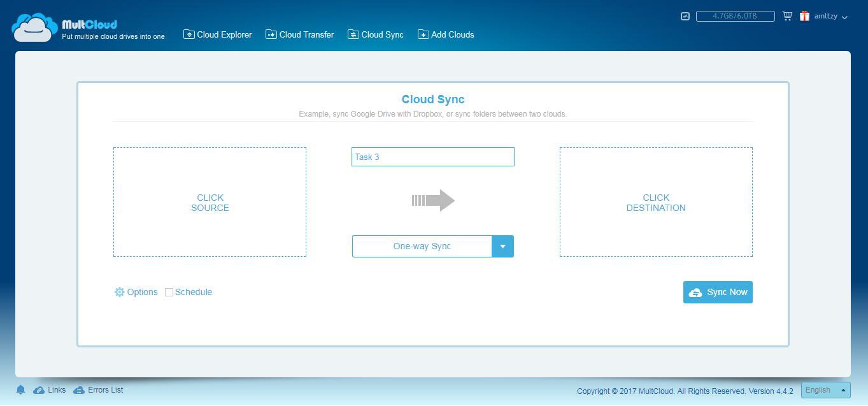868x406 pixels.
Task: Click the CLICK SOURCE selection box
Action: pyautogui.click(x=210, y=202)
